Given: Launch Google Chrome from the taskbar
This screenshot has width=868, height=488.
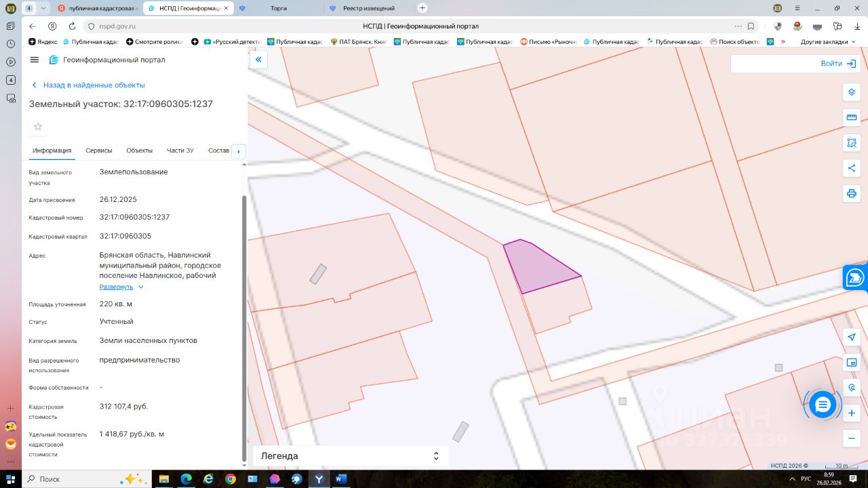Looking at the screenshot, I should pyautogui.click(x=230, y=479).
